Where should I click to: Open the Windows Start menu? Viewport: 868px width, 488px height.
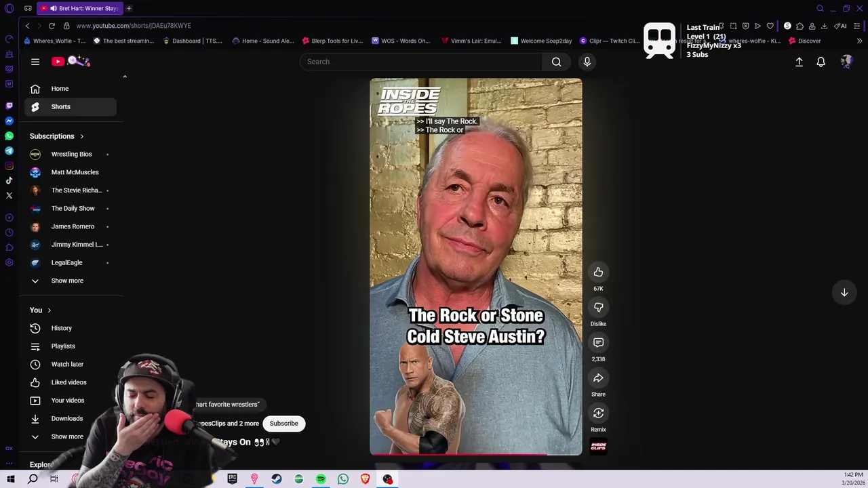click(11, 479)
